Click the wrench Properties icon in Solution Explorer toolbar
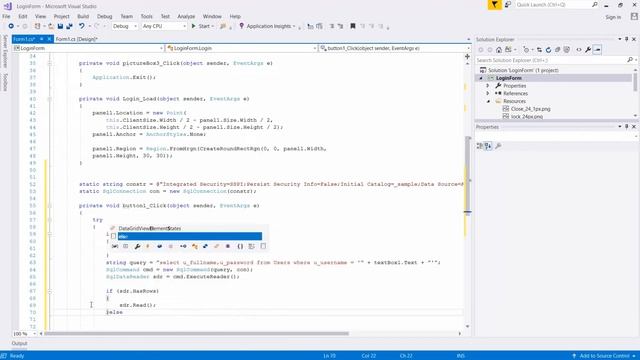 [588, 50]
